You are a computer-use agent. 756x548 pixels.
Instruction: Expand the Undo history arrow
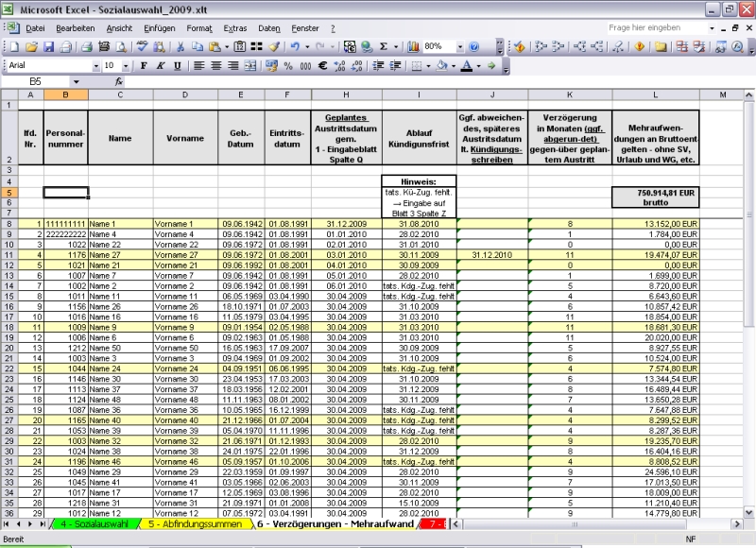(x=306, y=46)
